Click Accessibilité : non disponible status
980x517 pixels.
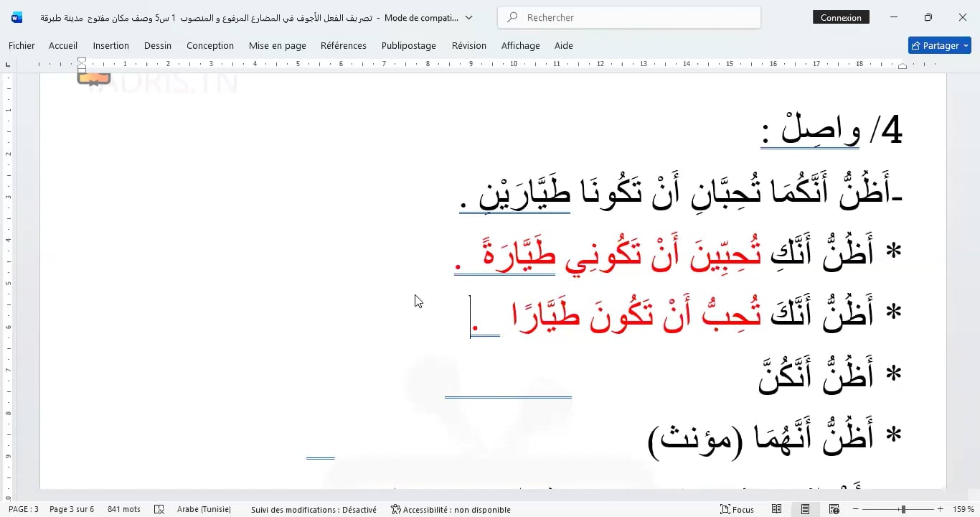[451, 509]
